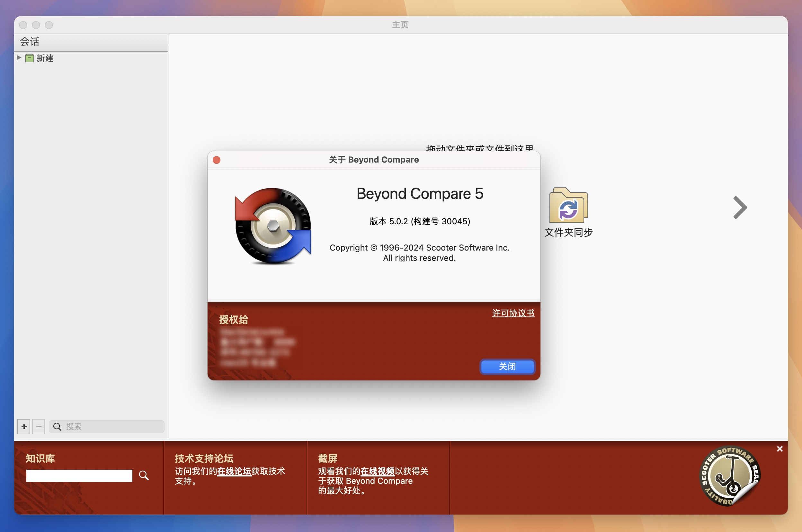Click the red close dot of About dialog

(x=217, y=160)
